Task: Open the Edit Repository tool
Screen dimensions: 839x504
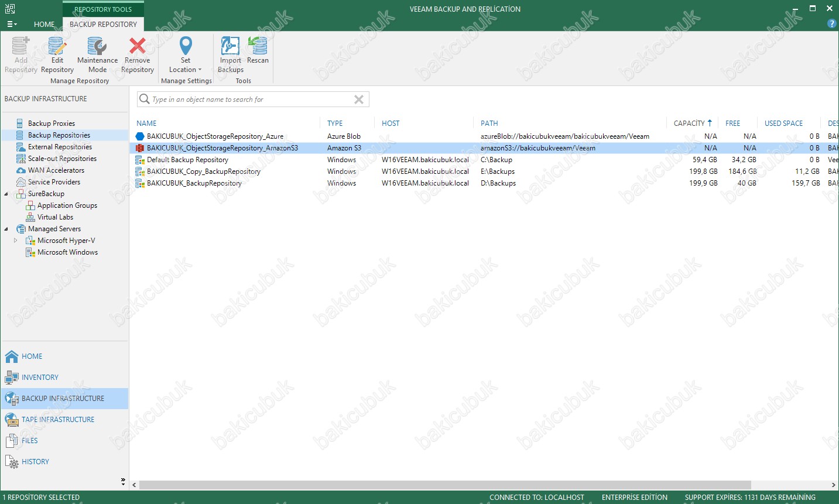Action: coord(57,54)
